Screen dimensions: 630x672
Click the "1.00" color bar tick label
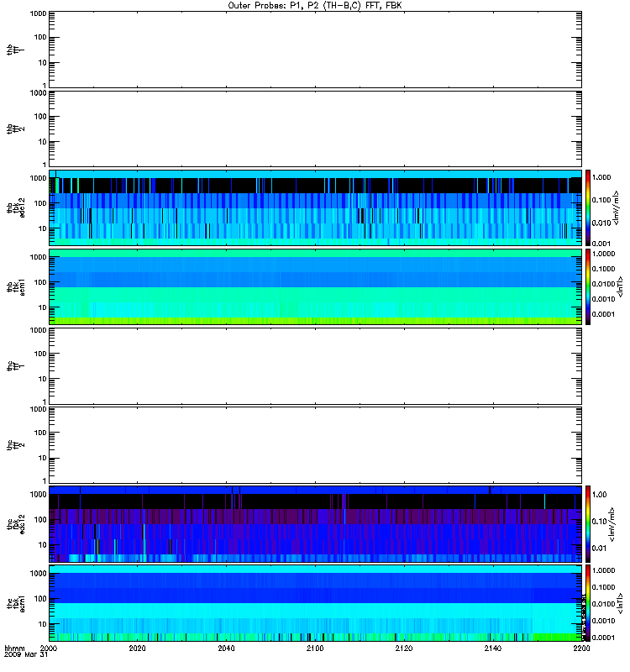pos(600,495)
